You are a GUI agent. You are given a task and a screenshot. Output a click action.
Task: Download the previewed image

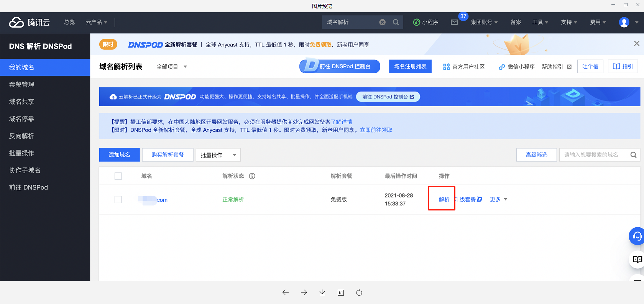click(x=322, y=292)
